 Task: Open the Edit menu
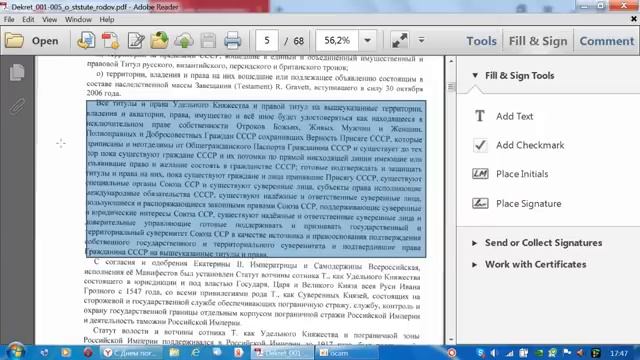pyautogui.click(x=28, y=20)
